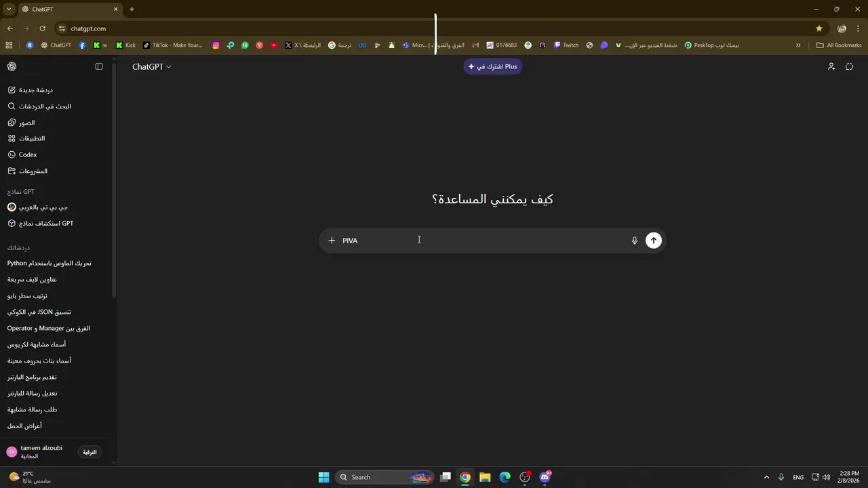This screenshot has width=868, height=488.
Task: Click the الترقية upgrade button near profile
Action: click(90, 452)
